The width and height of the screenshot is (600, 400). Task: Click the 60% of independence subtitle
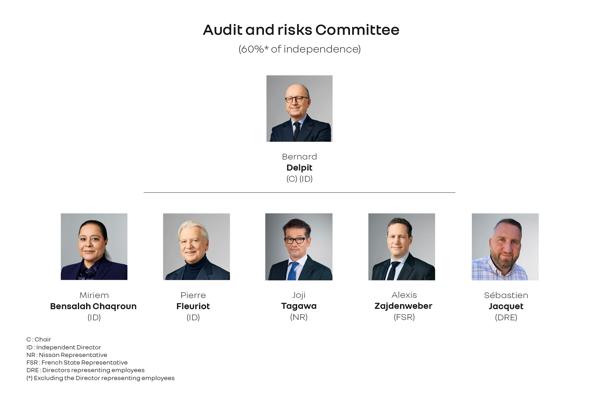coord(300,49)
